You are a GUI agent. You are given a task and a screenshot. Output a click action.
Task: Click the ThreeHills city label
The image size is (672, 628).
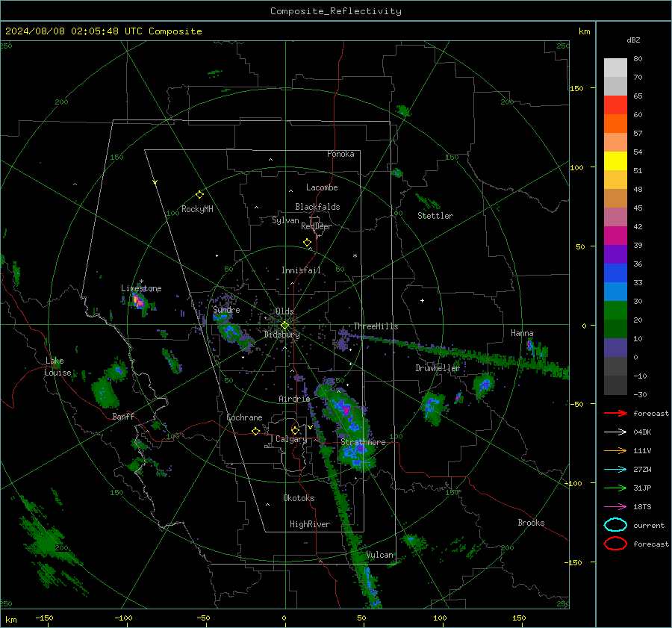pos(376,326)
